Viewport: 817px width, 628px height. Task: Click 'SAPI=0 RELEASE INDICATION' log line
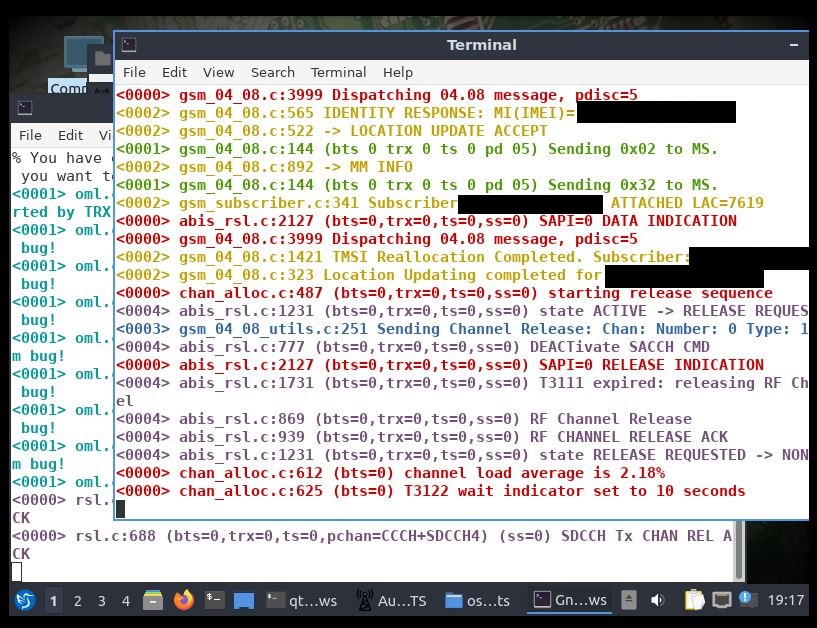(440, 365)
